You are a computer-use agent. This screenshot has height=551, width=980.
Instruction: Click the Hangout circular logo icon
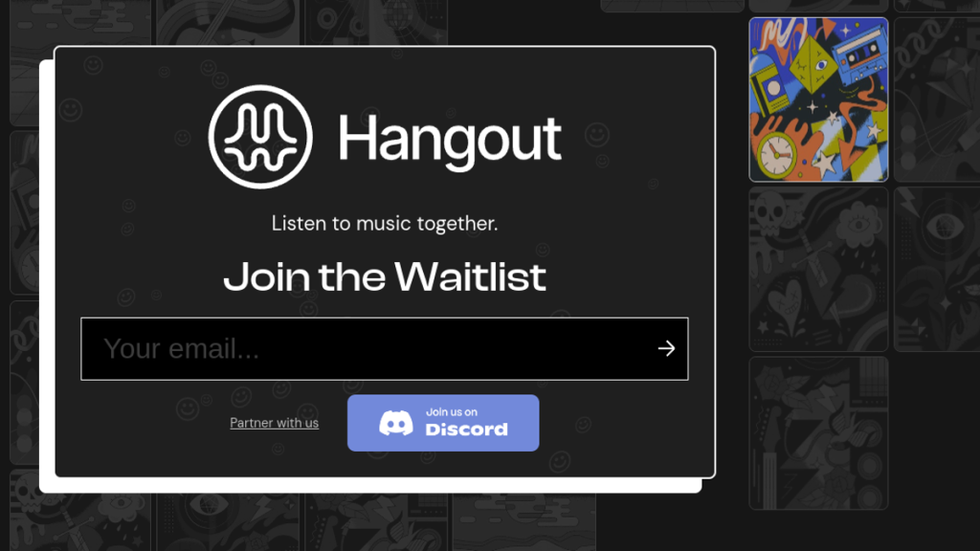(260, 137)
